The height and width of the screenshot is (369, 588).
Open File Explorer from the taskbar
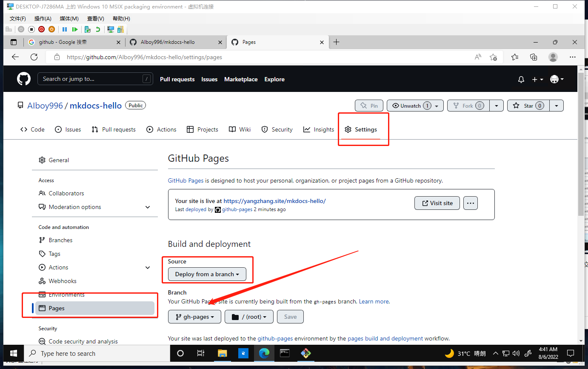[222, 353]
